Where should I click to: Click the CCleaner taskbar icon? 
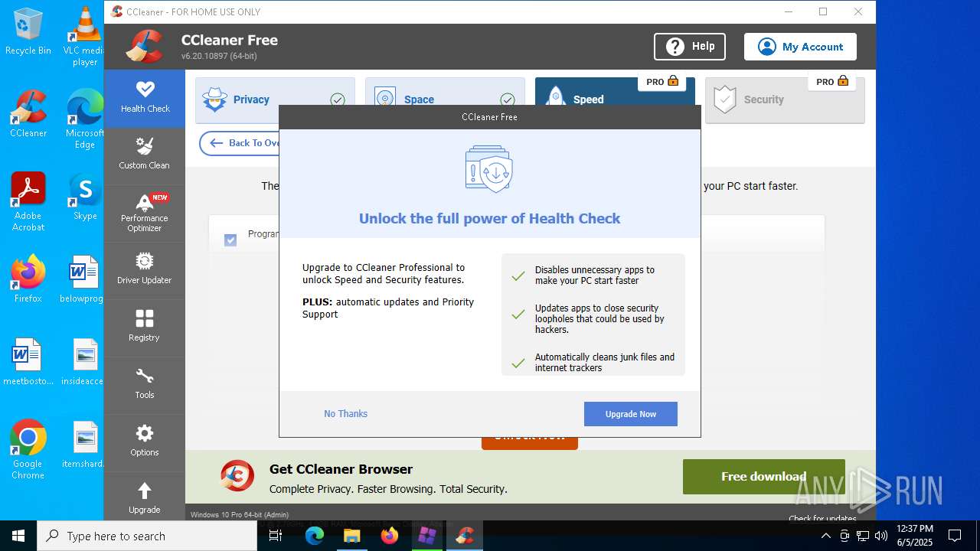[465, 536]
